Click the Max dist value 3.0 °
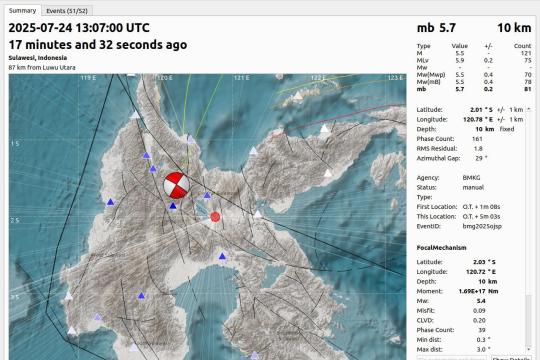Viewport: 540px width, 360px height. 483,349
